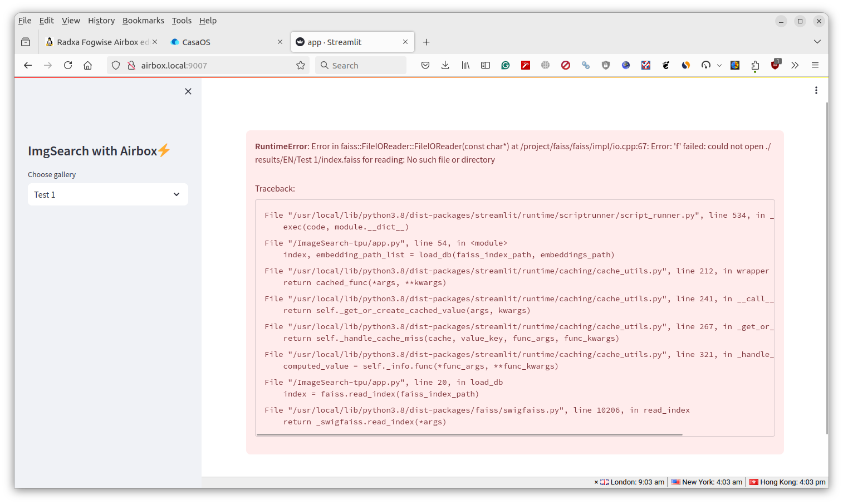Click the RuntimeError message text
Image resolution: width=843 pixels, height=504 pixels.
[513, 153]
